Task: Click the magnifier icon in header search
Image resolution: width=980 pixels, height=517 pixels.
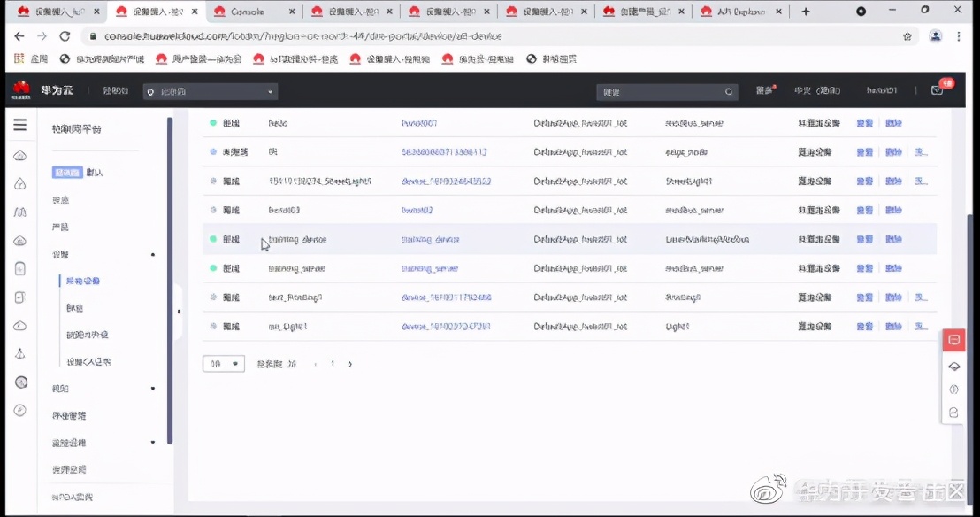Action: click(x=729, y=91)
